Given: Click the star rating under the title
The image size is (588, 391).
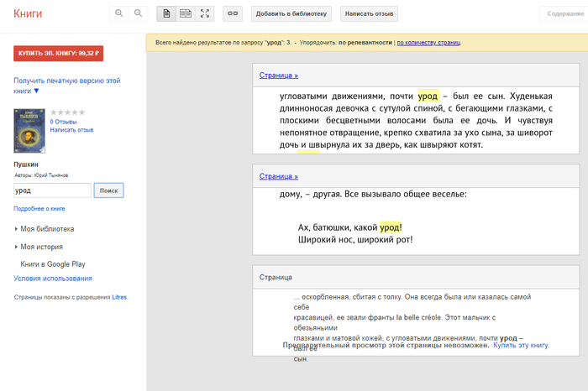Looking at the screenshot, I should (x=68, y=112).
